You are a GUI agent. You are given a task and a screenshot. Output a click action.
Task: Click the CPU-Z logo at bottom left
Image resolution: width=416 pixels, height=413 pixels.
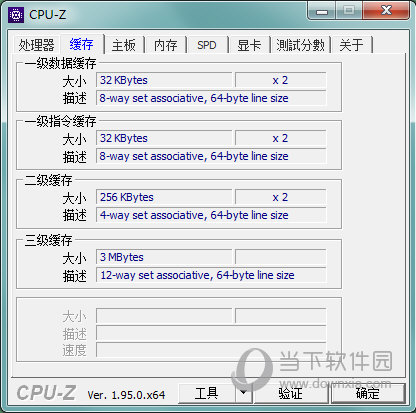tap(46, 393)
